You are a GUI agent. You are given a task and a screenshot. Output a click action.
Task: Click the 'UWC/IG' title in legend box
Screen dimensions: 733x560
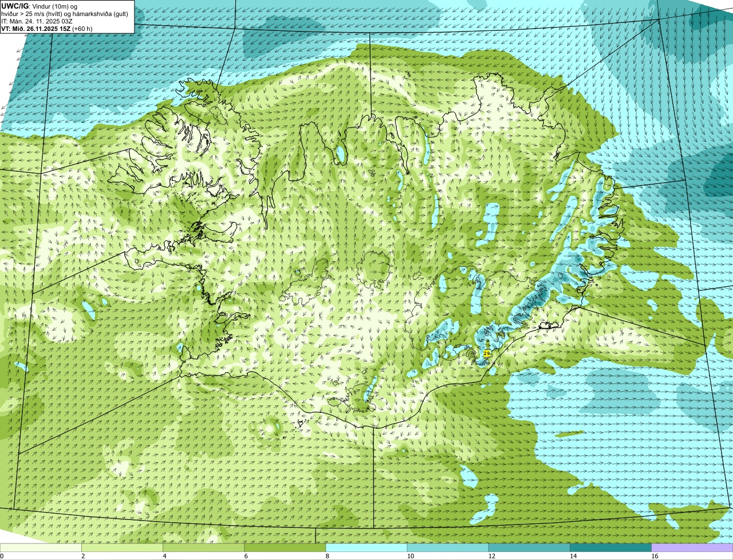coord(14,6)
